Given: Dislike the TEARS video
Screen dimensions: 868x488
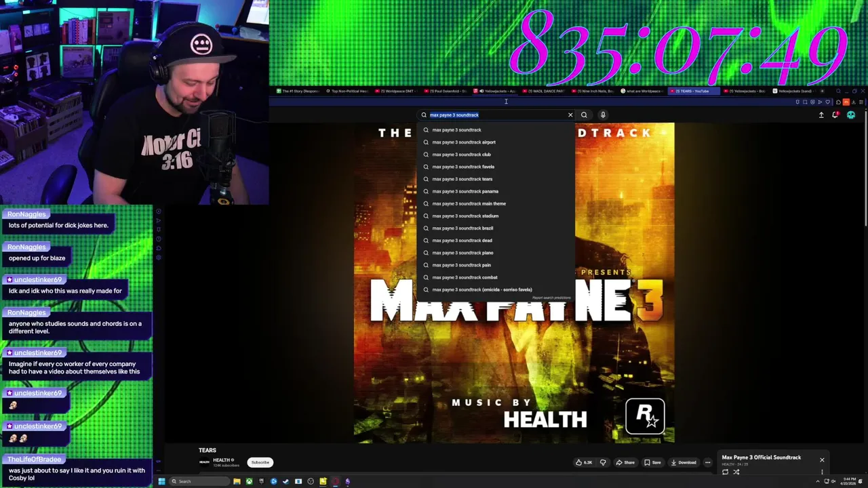Looking at the screenshot, I should click(x=603, y=462).
